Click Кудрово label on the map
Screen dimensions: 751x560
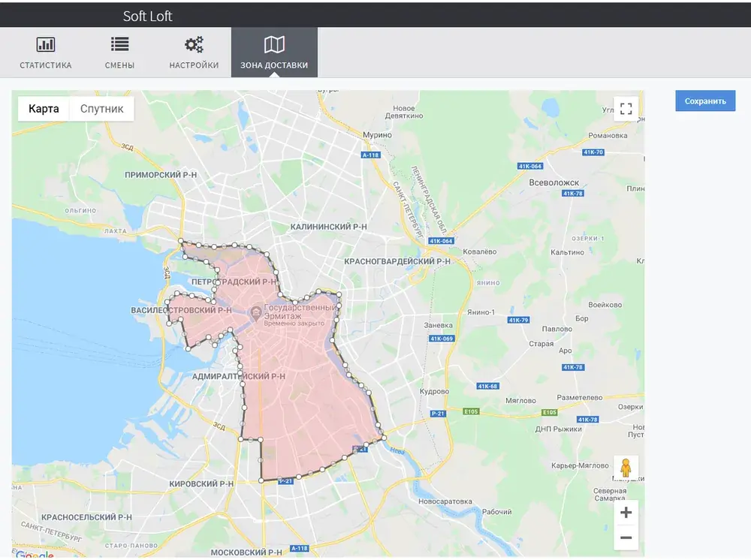[434, 392]
